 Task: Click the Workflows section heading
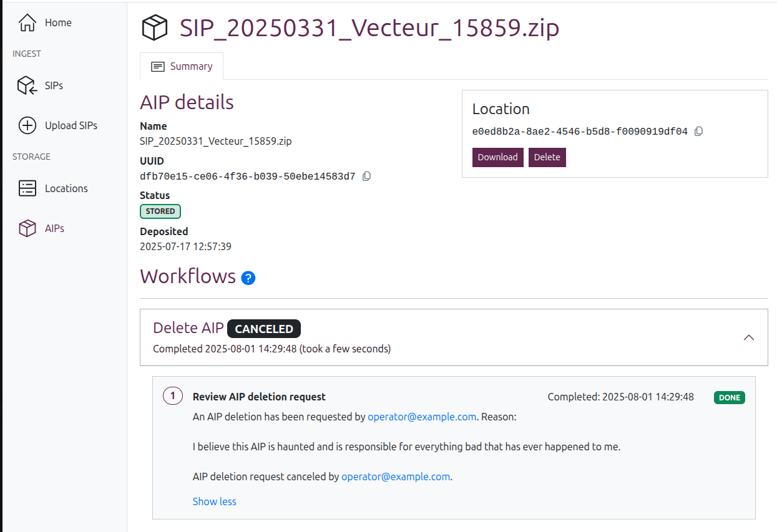click(188, 276)
